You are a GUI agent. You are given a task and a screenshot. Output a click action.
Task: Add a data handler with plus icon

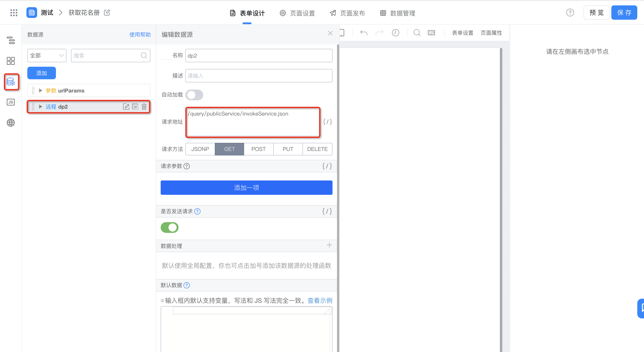(329, 245)
